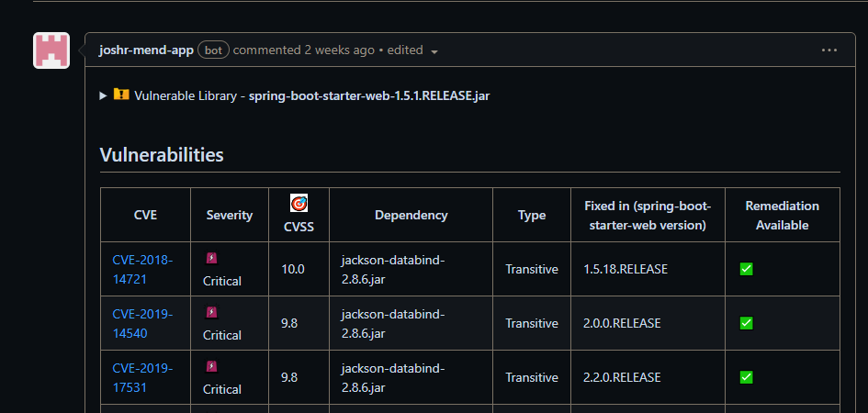Click the critical severity icon for CVE-2019-14540
The width and height of the screenshot is (868, 413).
pos(211,313)
